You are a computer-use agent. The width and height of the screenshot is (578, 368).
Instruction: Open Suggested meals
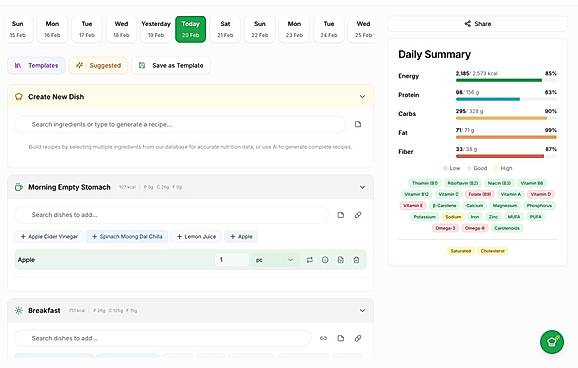98,66
